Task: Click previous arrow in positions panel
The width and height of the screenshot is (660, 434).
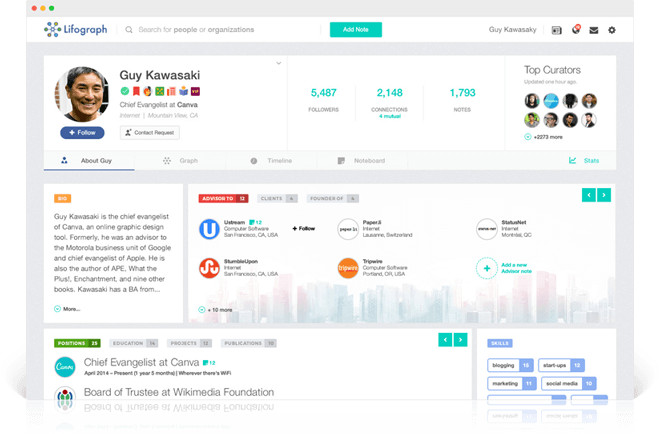Action: point(445,339)
